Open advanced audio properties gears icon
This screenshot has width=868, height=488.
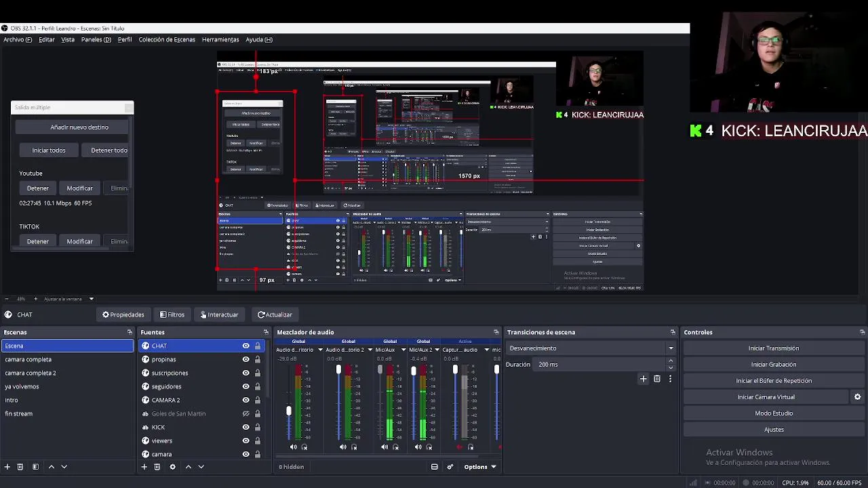[x=450, y=466]
